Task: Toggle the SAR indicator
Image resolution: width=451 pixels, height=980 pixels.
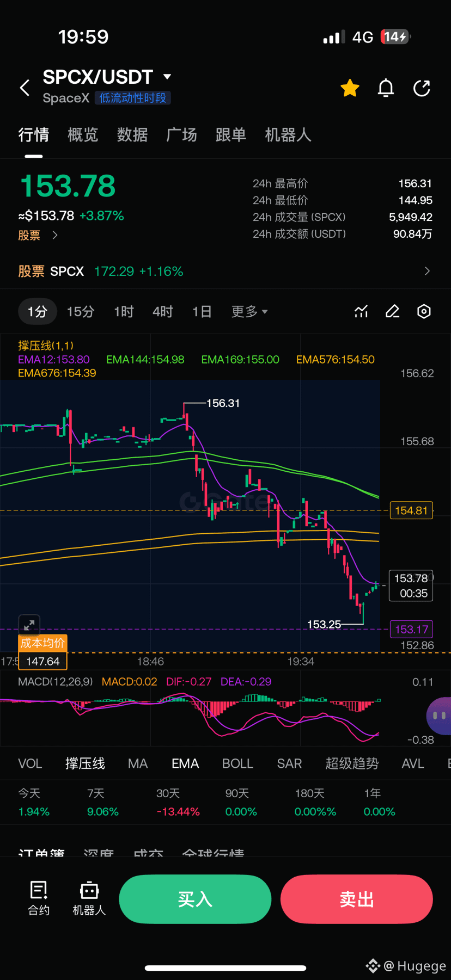Action: 289,763
